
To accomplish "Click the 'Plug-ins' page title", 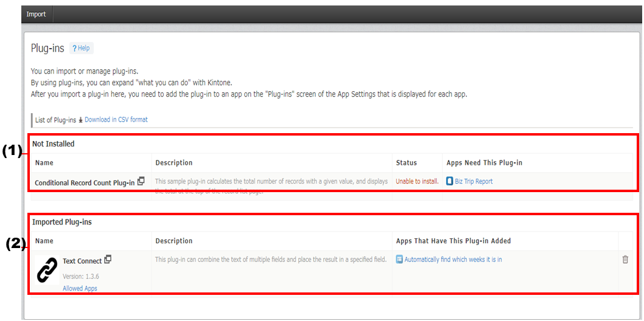I will click(x=47, y=49).
